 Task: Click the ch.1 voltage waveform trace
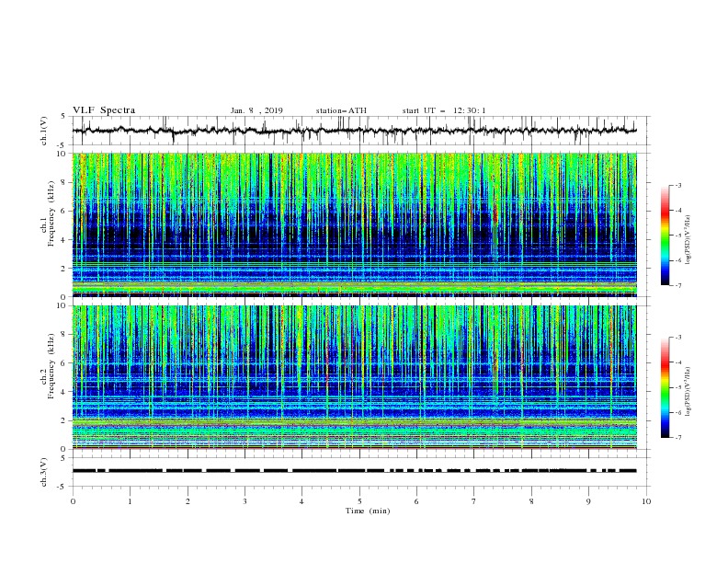click(x=355, y=131)
